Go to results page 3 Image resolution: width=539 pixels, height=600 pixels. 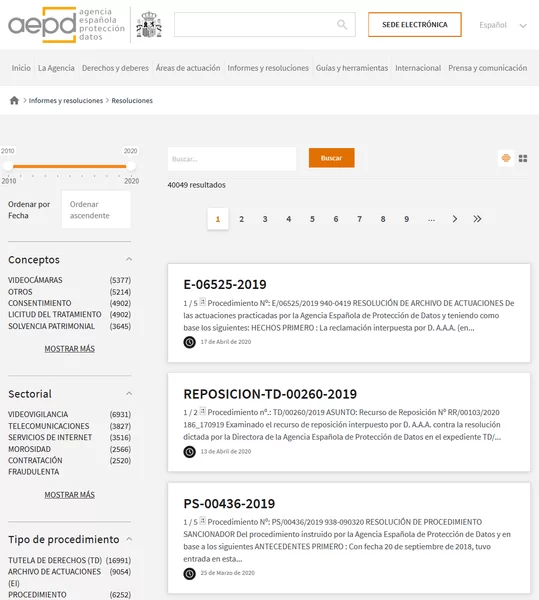point(265,219)
